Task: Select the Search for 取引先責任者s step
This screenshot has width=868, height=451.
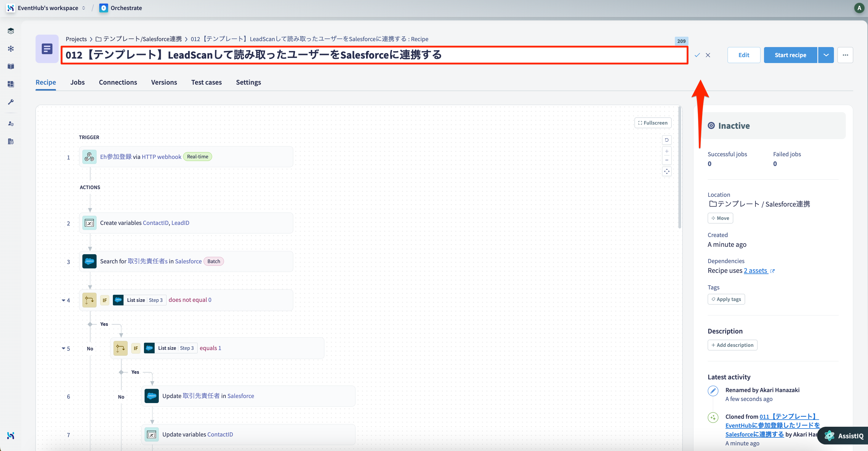Action: pyautogui.click(x=186, y=261)
